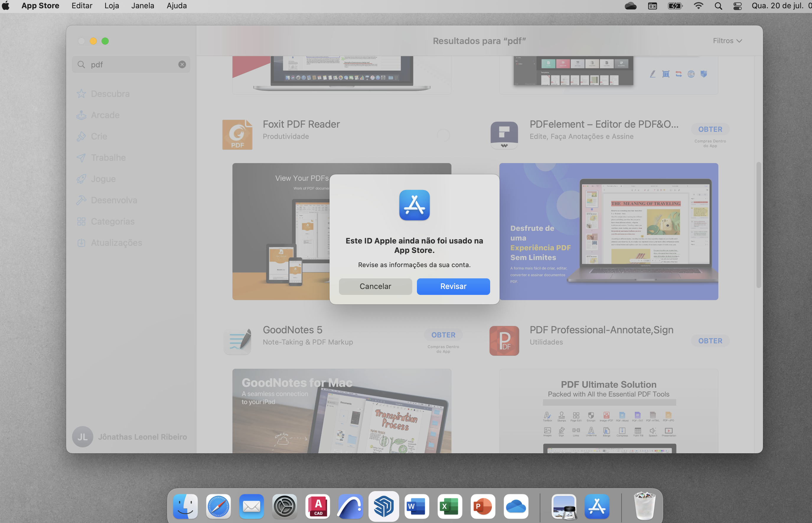Click the PDFelement app icon
Screen dimensions: 812x523
click(504, 134)
